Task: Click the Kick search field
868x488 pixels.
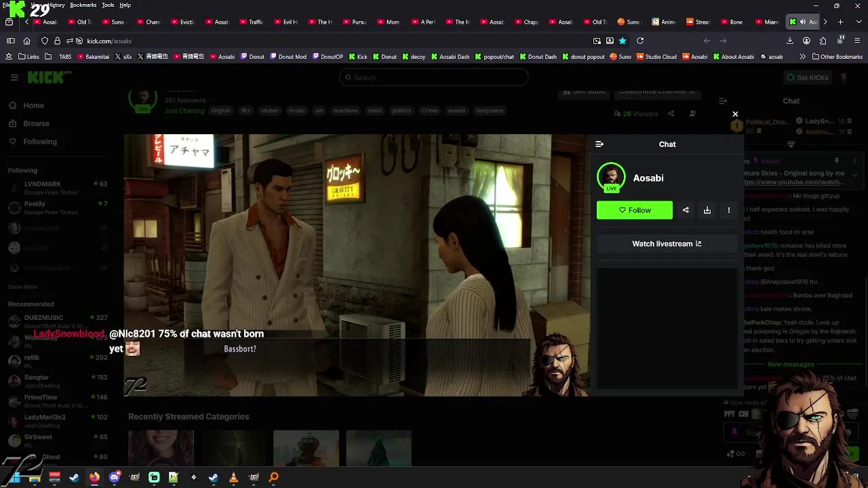Action: (x=434, y=77)
